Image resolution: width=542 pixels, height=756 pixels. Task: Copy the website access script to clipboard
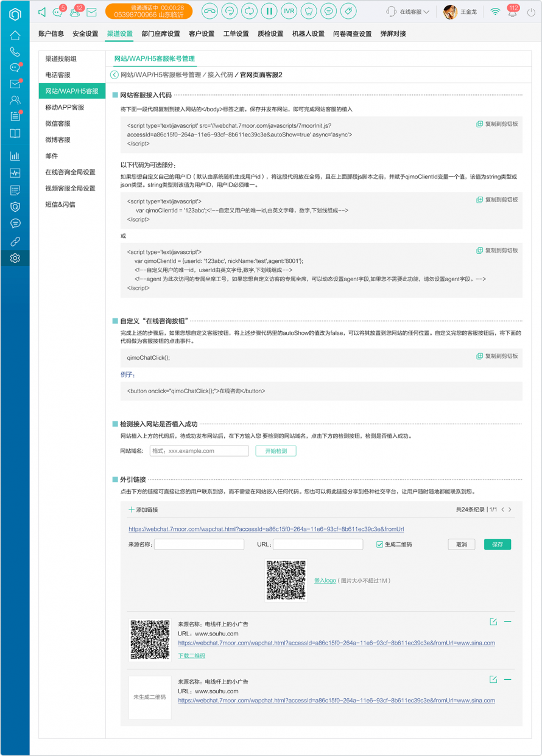[497, 124]
